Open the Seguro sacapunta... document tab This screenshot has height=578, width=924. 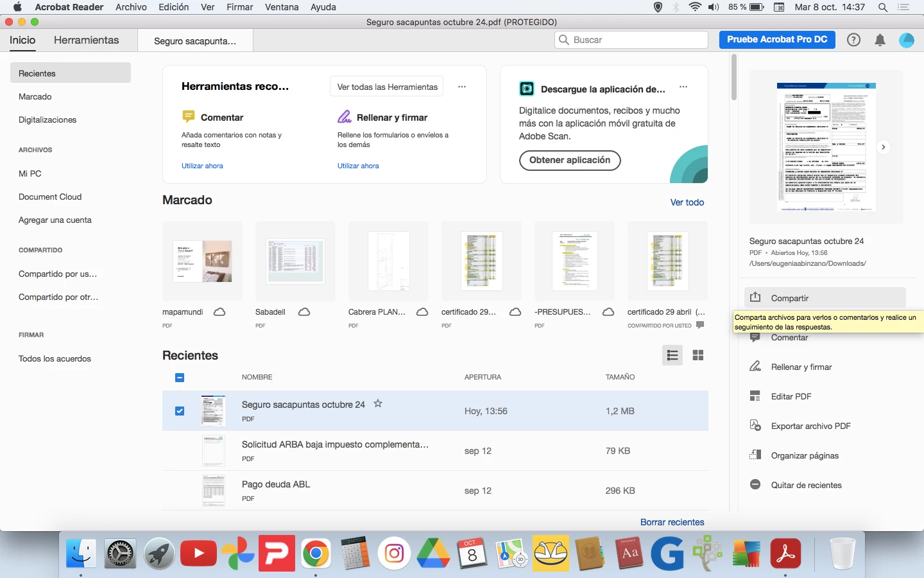(195, 41)
